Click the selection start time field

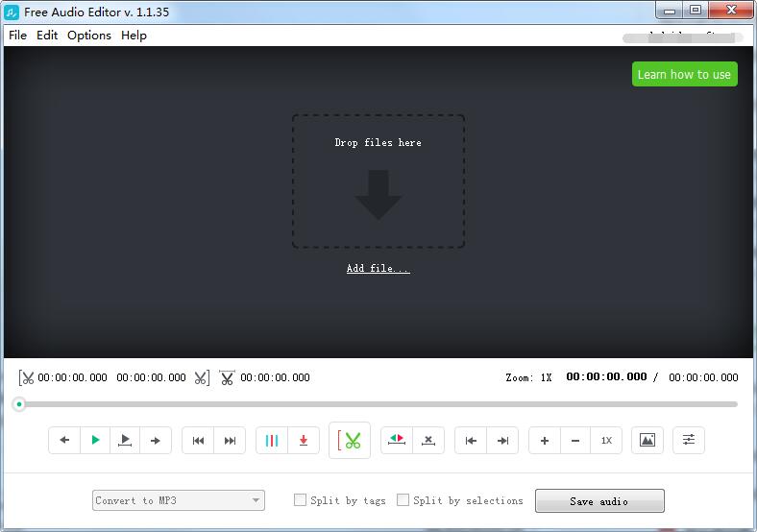click(72, 377)
